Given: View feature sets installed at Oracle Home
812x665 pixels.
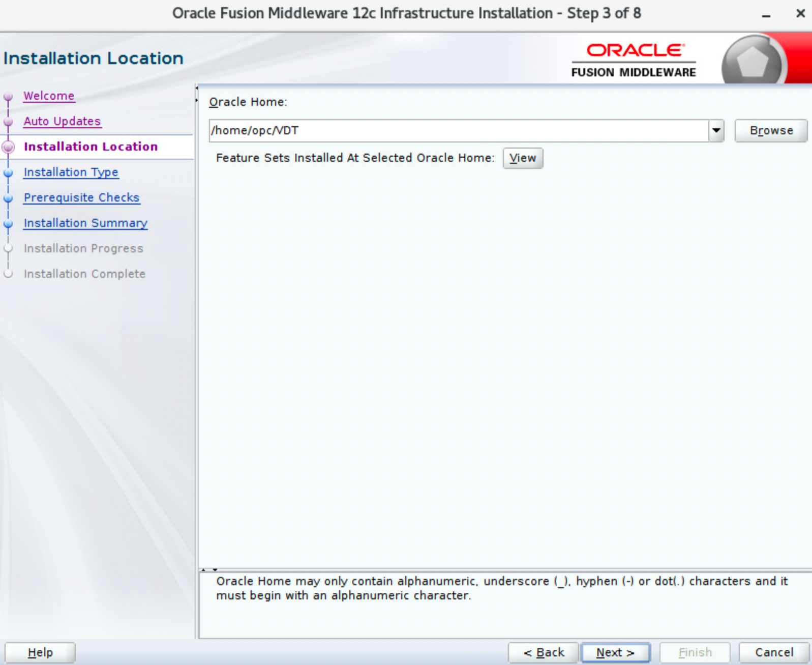Looking at the screenshot, I should point(523,158).
